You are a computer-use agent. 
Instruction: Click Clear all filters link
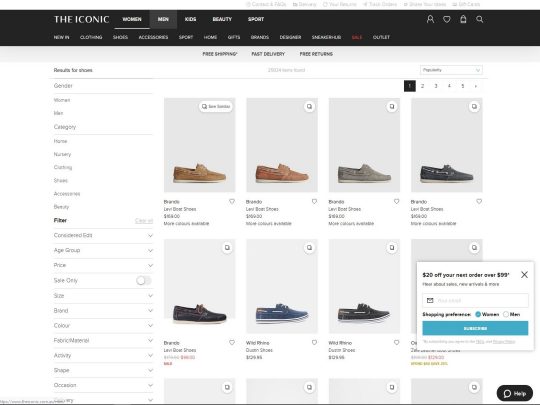tap(144, 220)
